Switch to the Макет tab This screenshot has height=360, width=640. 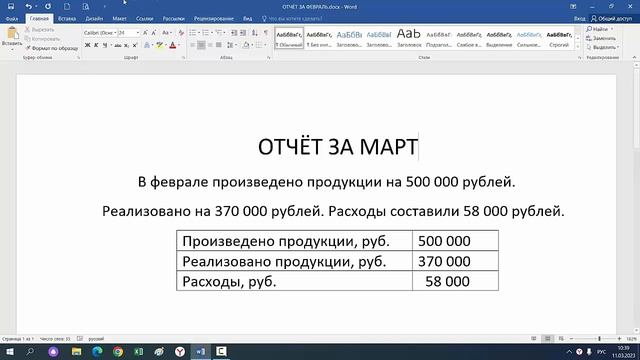pyautogui.click(x=120, y=19)
